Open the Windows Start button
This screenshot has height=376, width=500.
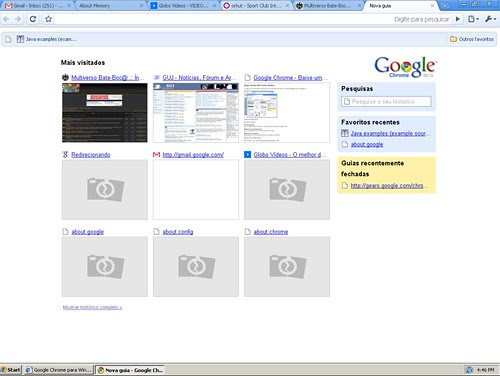coord(11,370)
